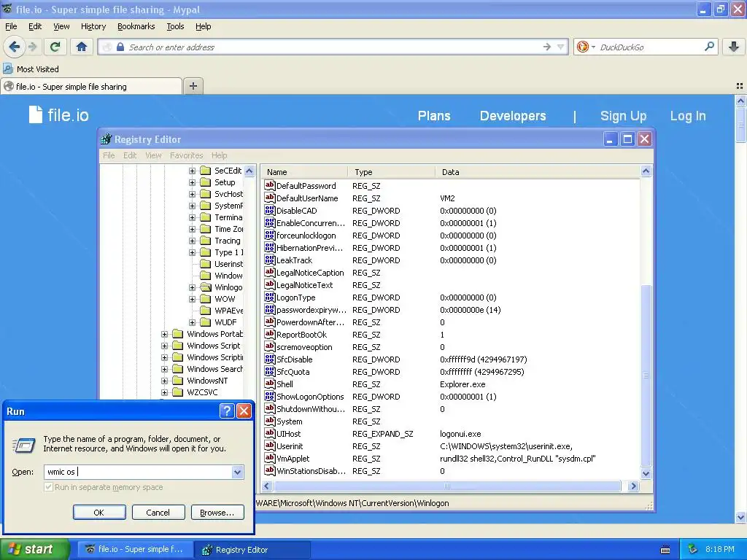
Task: Open the browser Bookmarks menu
Action: click(x=136, y=26)
